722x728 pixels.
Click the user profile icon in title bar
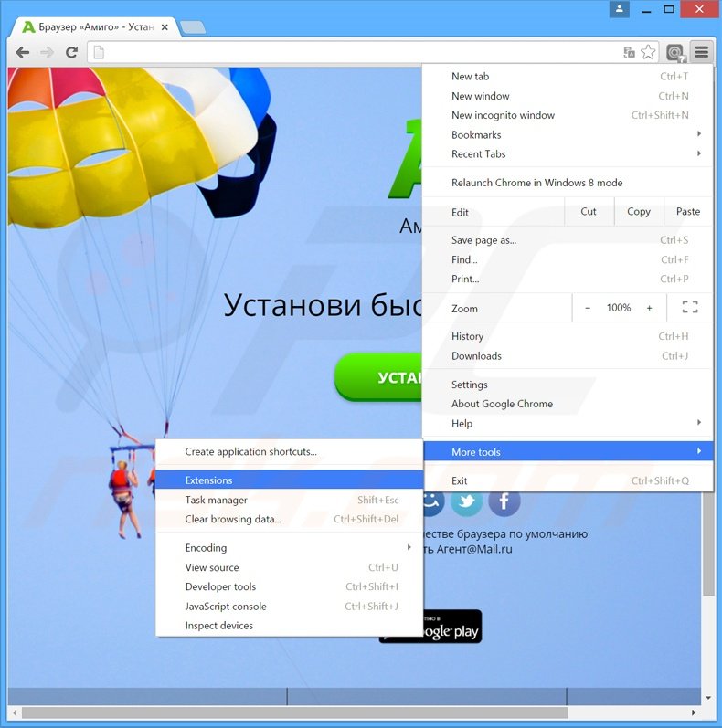click(x=620, y=9)
